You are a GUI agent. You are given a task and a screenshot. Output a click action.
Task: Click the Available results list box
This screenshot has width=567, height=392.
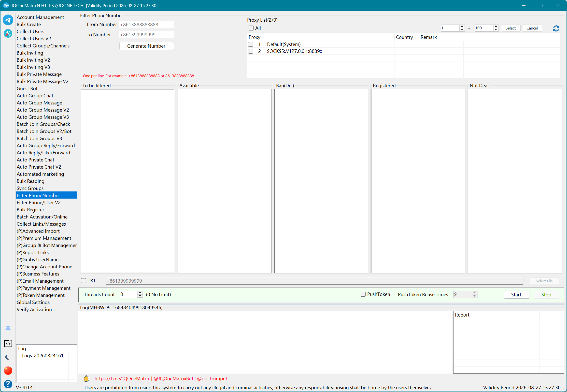pos(225,181)
